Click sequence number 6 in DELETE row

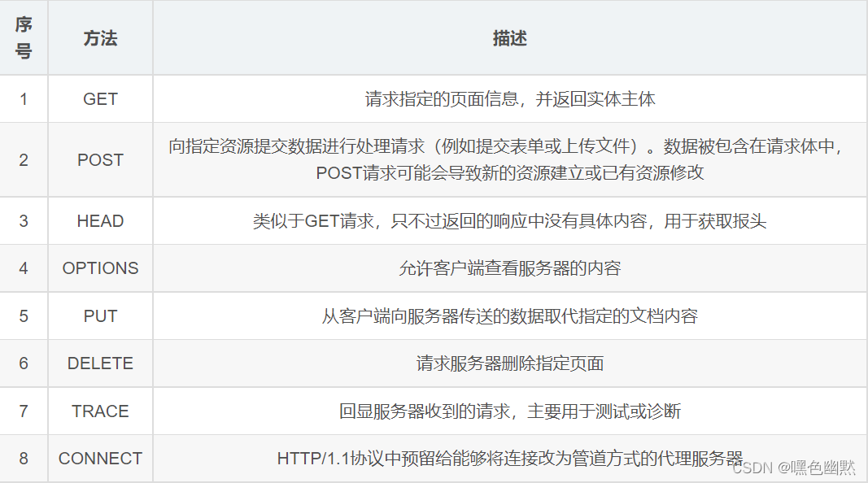click(x=24, y=363)
